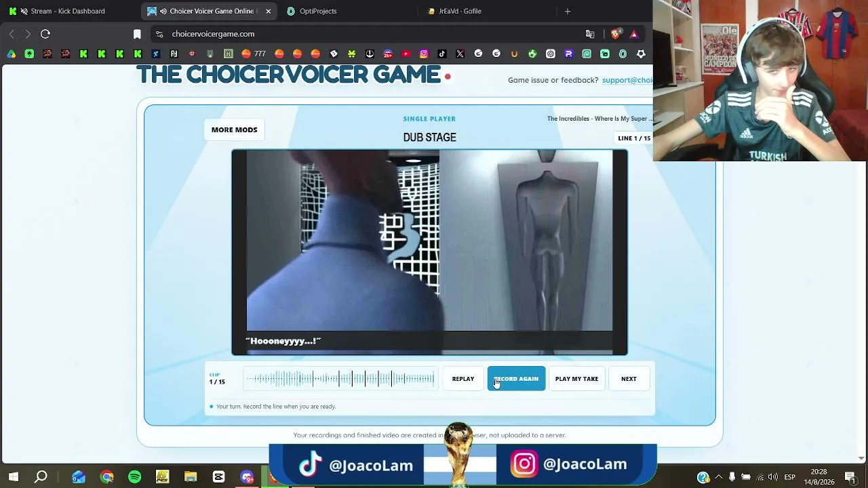Open a new browser tab
This screenshot has width=868, height=488.
tap(568, 11)
